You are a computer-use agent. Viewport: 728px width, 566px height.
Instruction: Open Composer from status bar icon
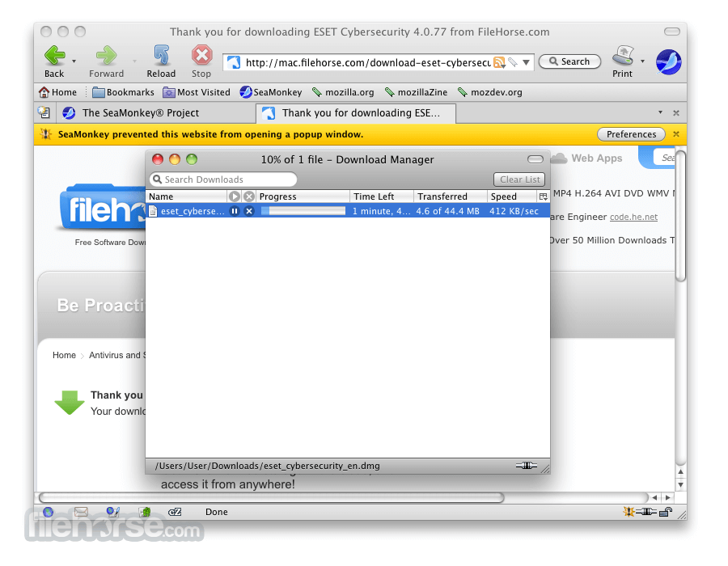[x=112, y=512]
